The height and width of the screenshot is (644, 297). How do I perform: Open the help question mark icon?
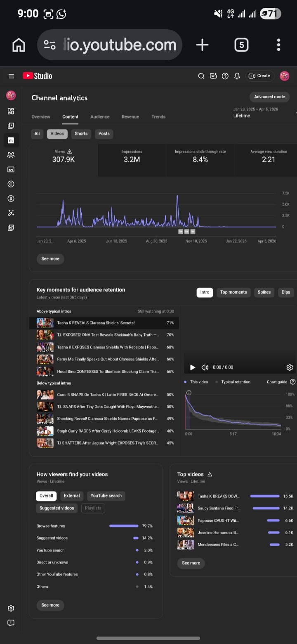[225, 76]
